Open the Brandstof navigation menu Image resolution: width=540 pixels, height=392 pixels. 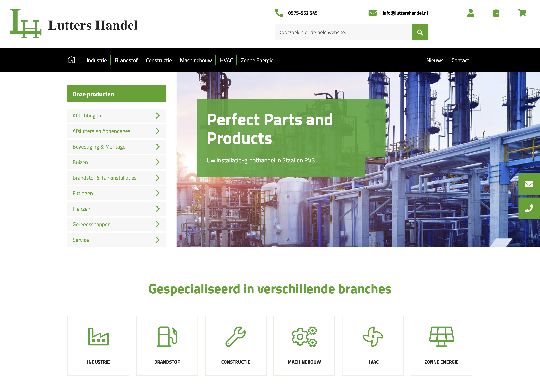[126, 60]
